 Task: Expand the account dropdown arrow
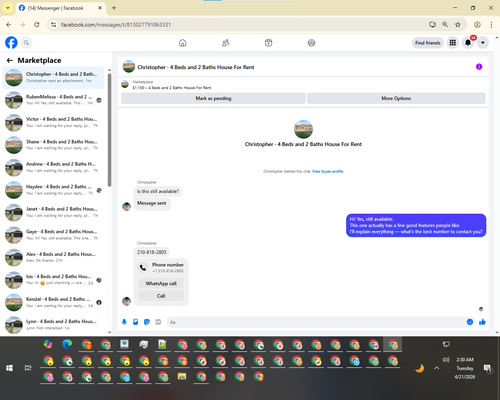point(483,43)
